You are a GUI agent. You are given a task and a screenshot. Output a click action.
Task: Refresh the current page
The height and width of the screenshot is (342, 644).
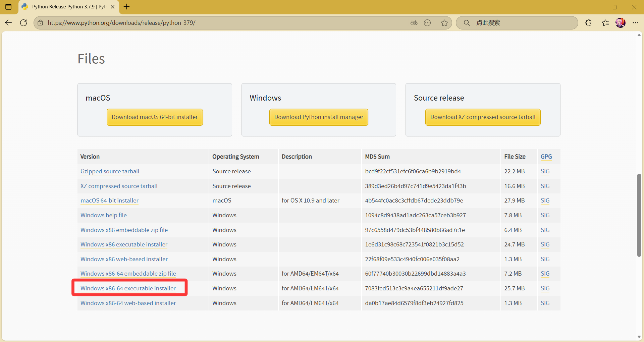pos(23,23)
